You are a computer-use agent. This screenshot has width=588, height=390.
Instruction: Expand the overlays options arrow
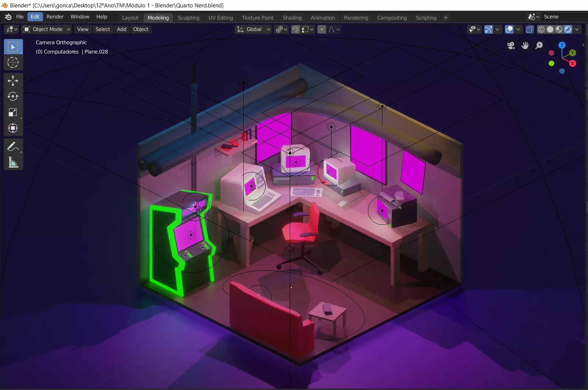(518, 30)
